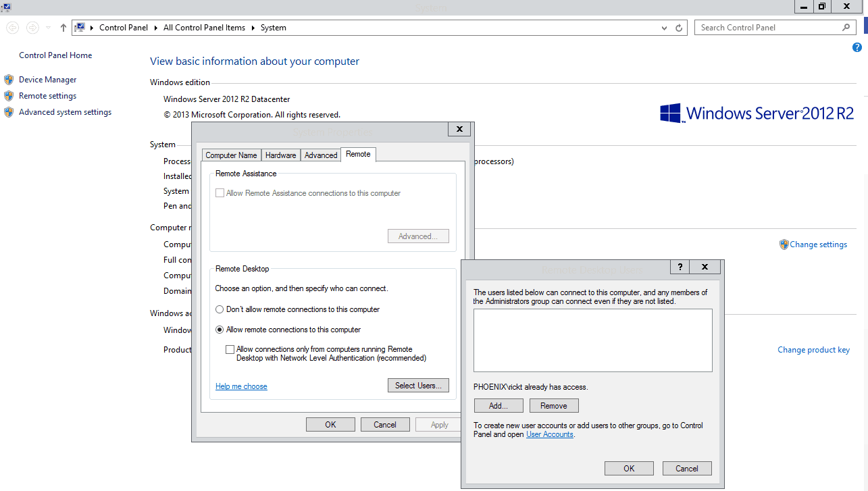Click the Change settings shield icon
The height and width of the screenshot is (491, 868).
pos(784,244)
